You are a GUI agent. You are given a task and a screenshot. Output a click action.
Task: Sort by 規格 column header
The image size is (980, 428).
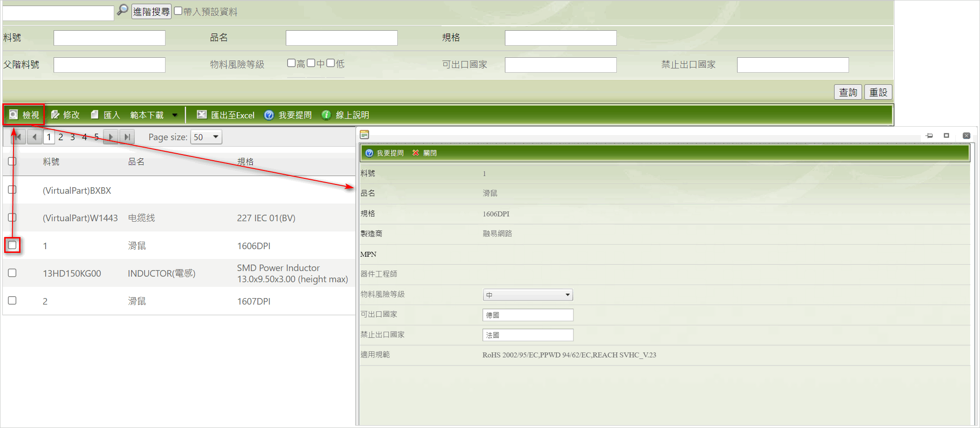[246, 162]
